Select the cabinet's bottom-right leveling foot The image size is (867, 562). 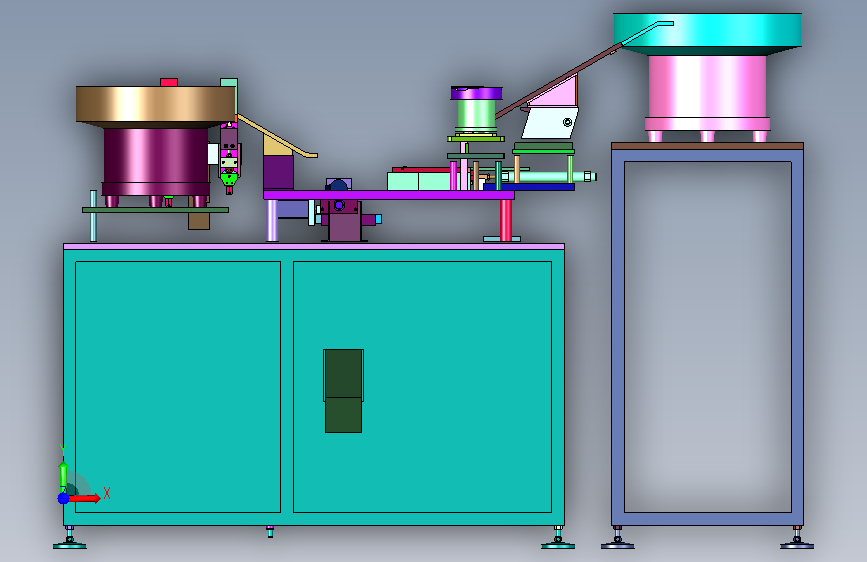pyautogui.click(x=558, y=540)
